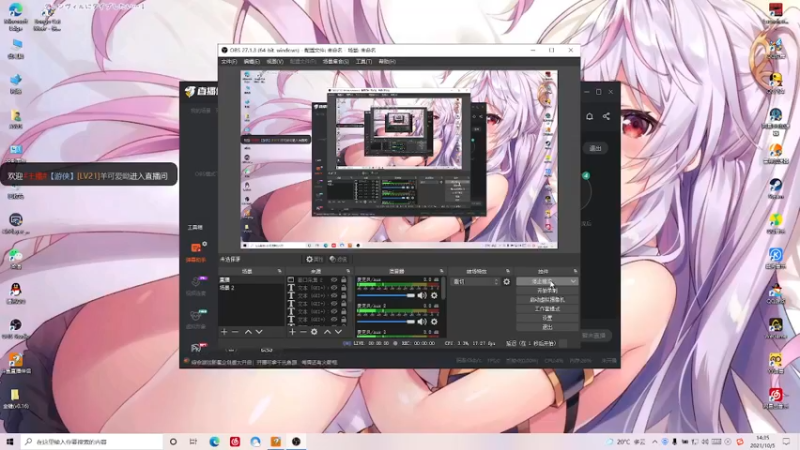Select the first scene in the scenes list
This screenshot has width=800, height=450.
(251, 280)
